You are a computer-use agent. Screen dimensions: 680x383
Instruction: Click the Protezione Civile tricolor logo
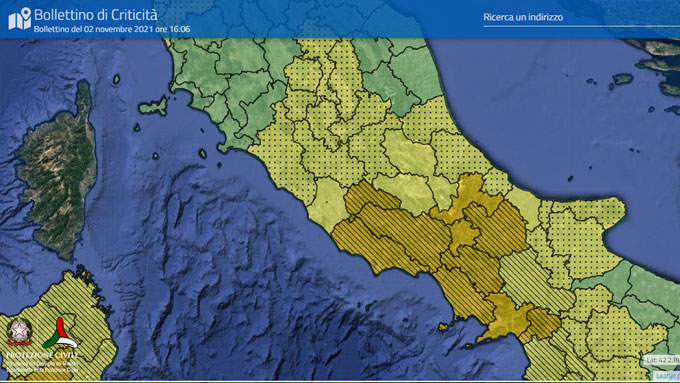tap(60, 333)
